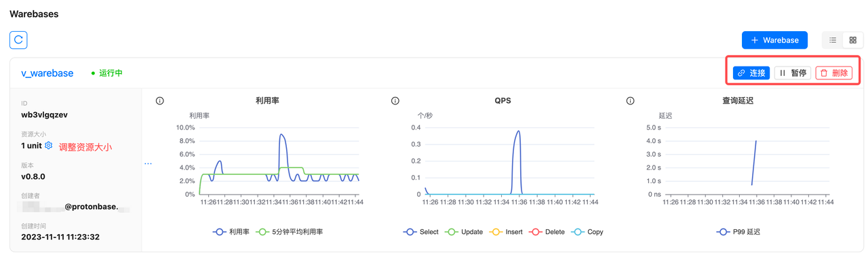Click the 暂停 pause button
This screenshot has width=868, height=255.
[793, 73]
